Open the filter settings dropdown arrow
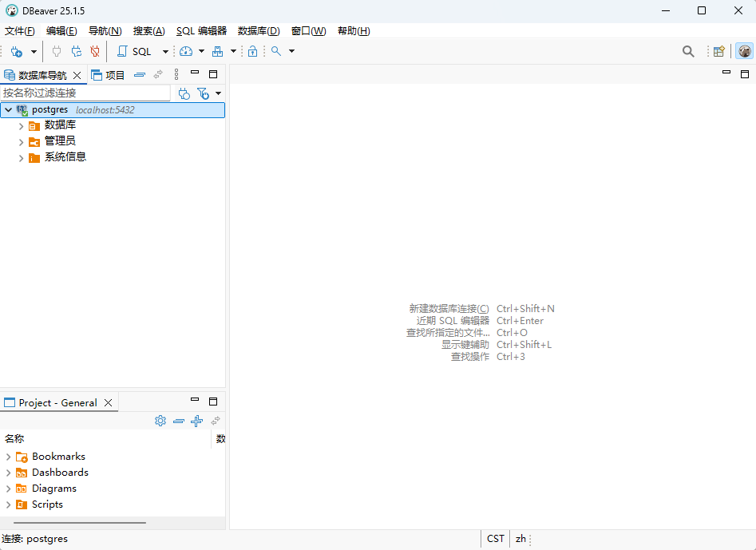This screenshot has height=550, width=756. (x=219, y=93)
